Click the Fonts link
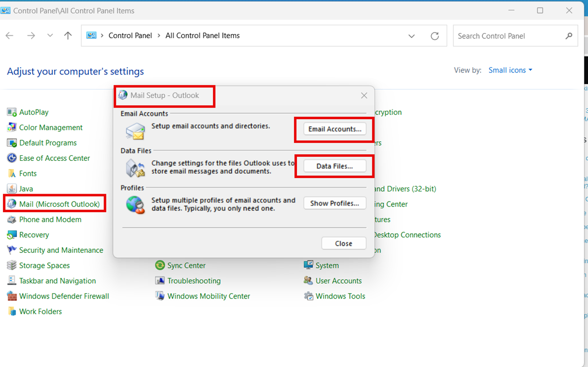The image size is (588, 367). (x=28, y=174)
